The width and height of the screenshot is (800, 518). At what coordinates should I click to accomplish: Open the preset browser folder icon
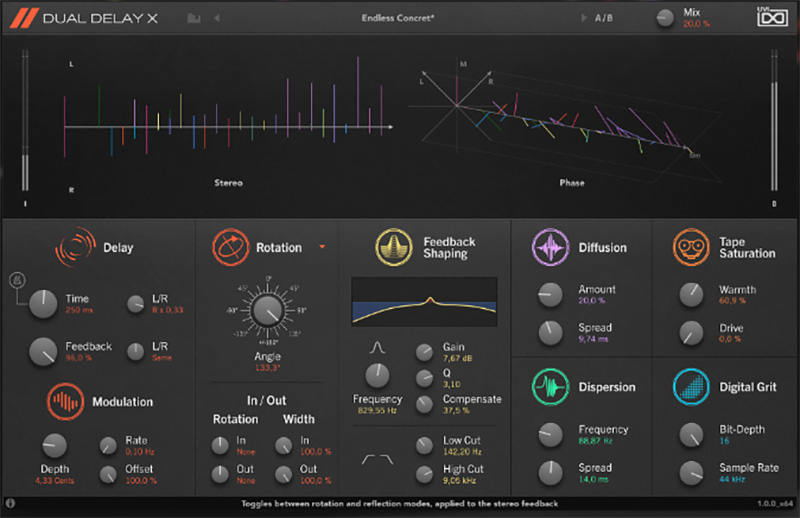194,18
